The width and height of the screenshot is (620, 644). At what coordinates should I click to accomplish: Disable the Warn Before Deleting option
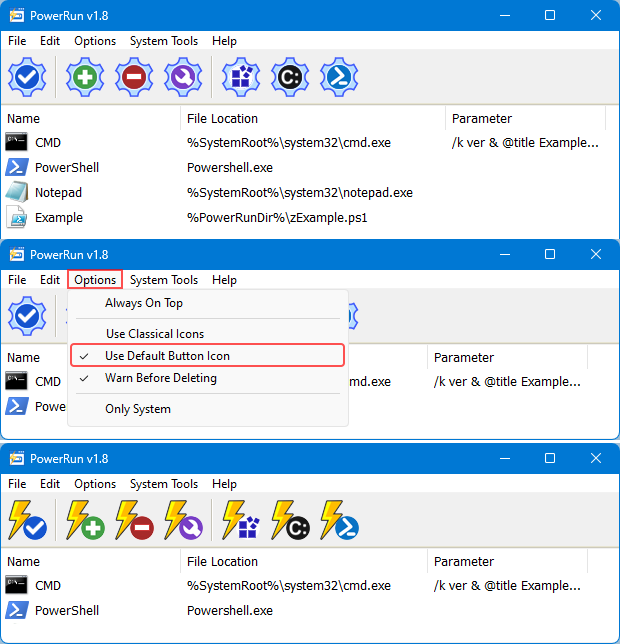point(160,378)
